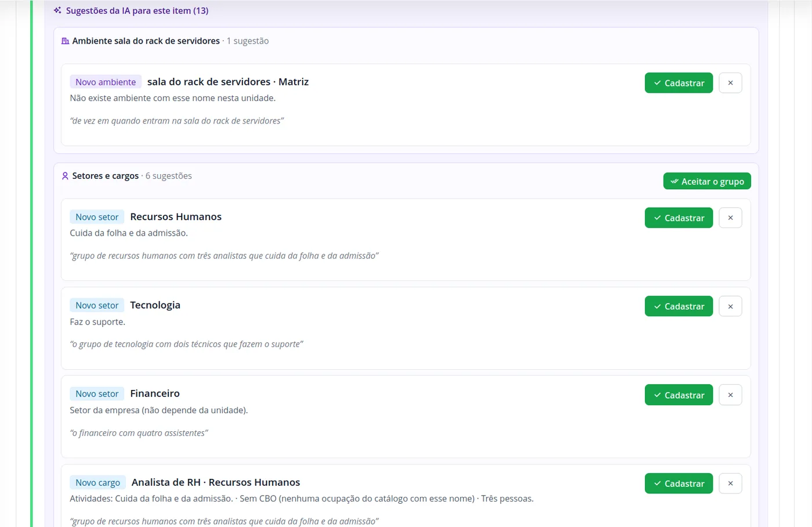Click the person icon next to Setores e cargos

point(65,176)
